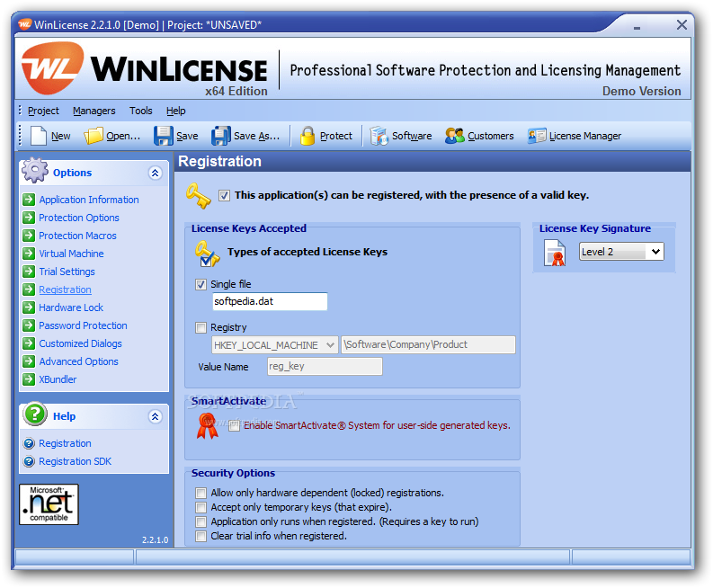Toggle application can be registered checkbox
Image resolution: width=713 pixels, height=588 pixels.
pyautogui.click(x=224, y=195)
